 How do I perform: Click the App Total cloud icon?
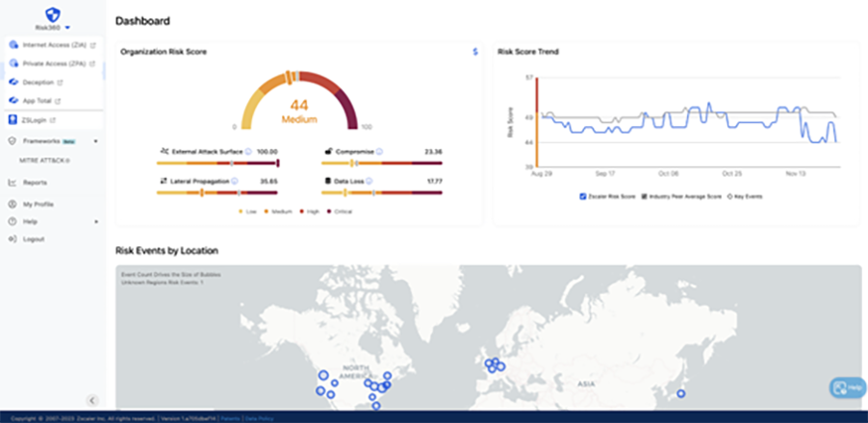click(x=13, y=101)
